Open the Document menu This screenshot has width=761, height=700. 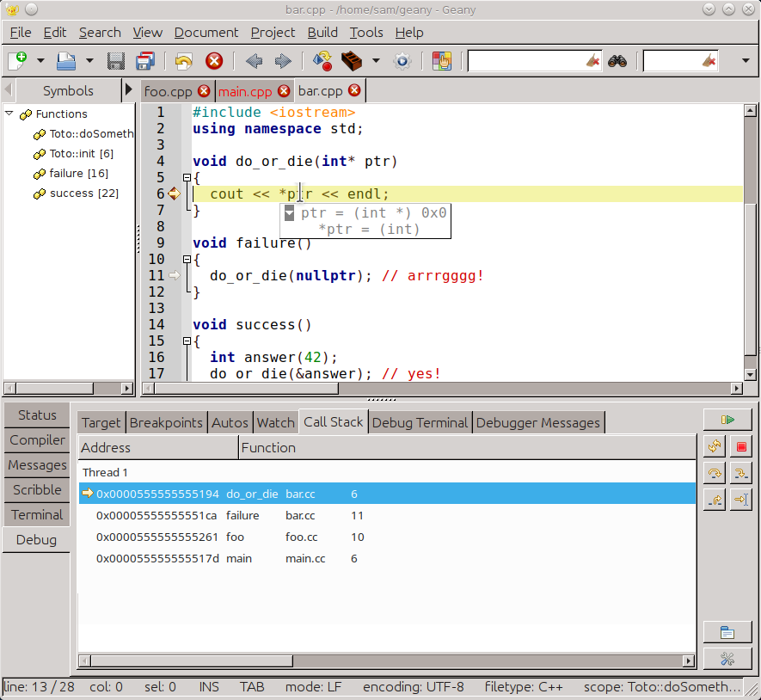point(206,33)
